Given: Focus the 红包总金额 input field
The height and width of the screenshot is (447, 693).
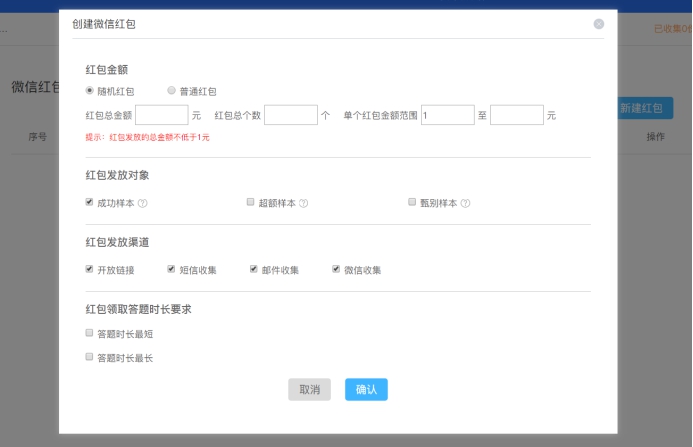Looking at the screenshot, I should [162, 115].
